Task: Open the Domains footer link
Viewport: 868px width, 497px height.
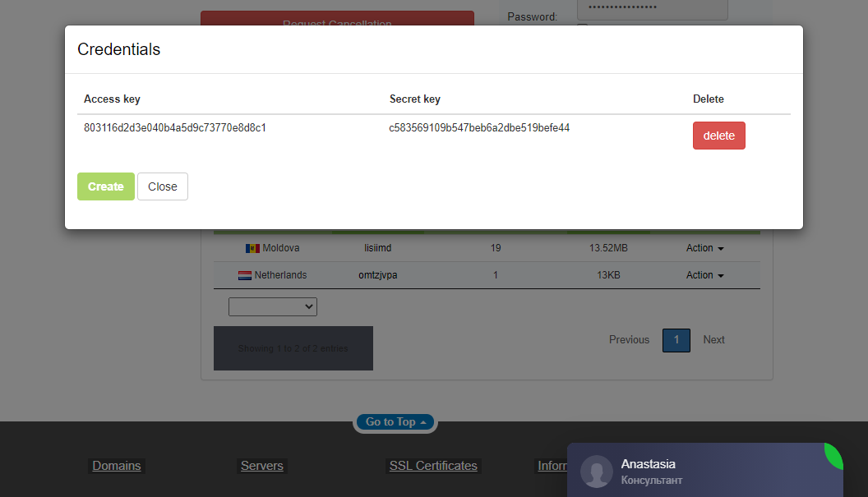Action: 117,466
